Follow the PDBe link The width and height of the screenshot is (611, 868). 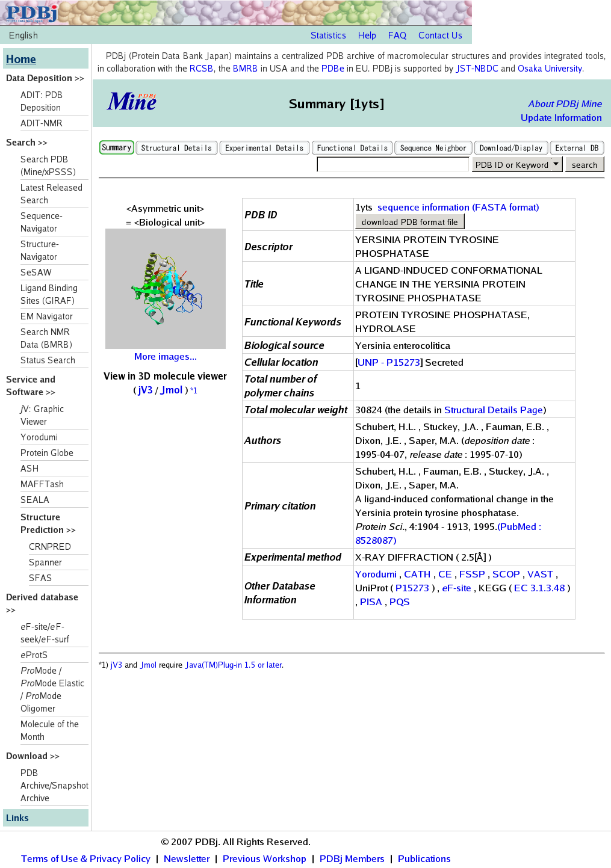coord(333,69)
